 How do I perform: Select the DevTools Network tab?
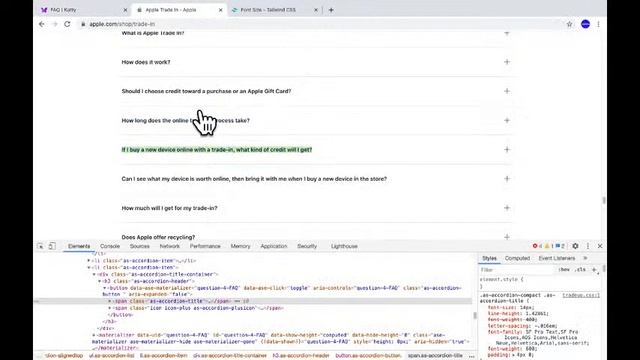click(169, 246)
